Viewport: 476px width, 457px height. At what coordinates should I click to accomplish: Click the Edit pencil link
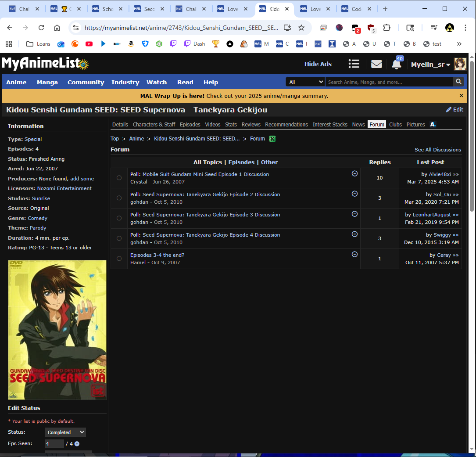coord(455,110)
